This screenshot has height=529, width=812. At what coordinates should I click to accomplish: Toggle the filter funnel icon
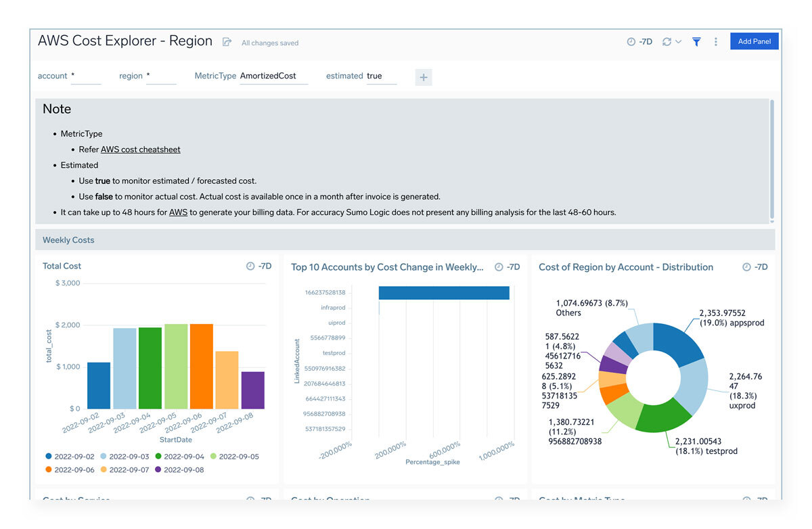[696, 42]
